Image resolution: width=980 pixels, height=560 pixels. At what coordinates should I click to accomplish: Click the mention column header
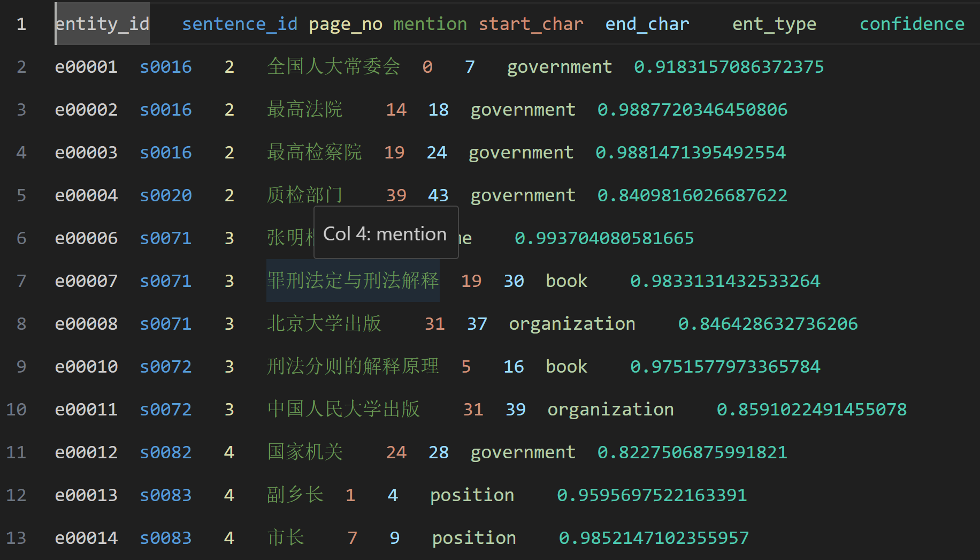pos(430,24)
